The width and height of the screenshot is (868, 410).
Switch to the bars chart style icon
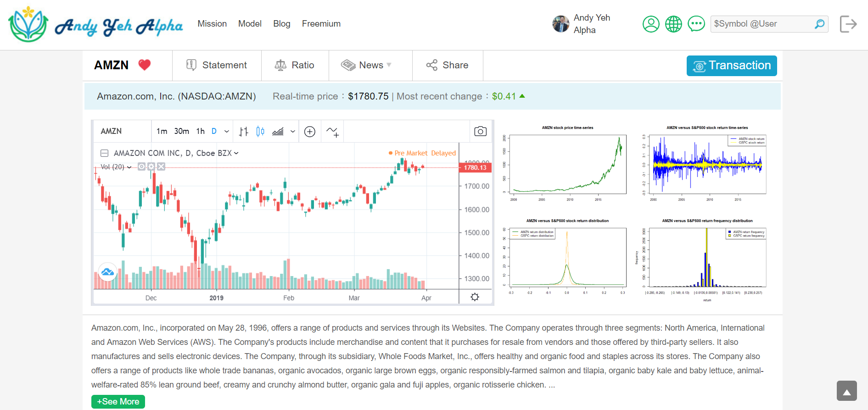pos(244,132)
